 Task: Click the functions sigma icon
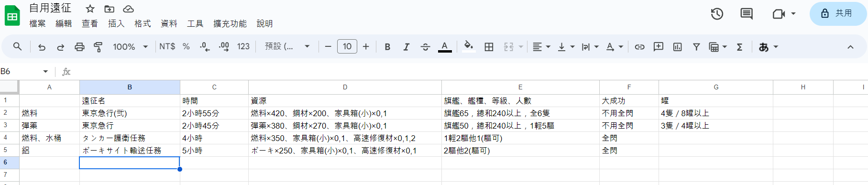(739, 47)
